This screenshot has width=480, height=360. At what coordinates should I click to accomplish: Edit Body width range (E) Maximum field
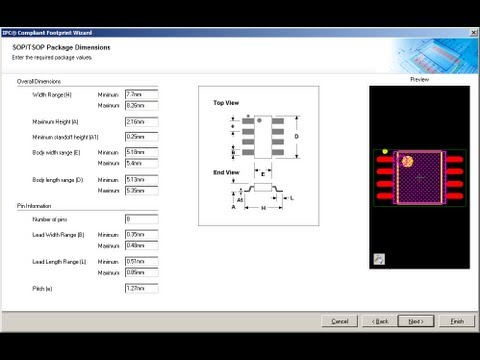[x=142, y=163]
